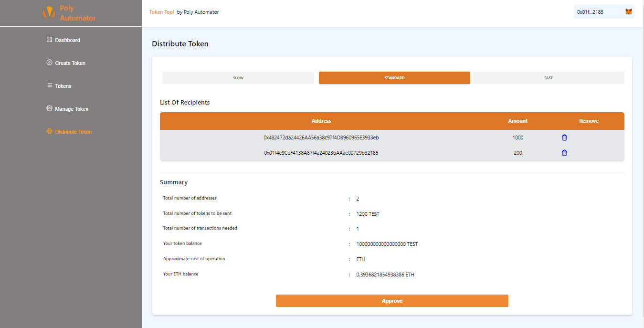Viewport: 644px width, 328px height.
Task: Click the Approve button
Action: click(x=392, y=301)
